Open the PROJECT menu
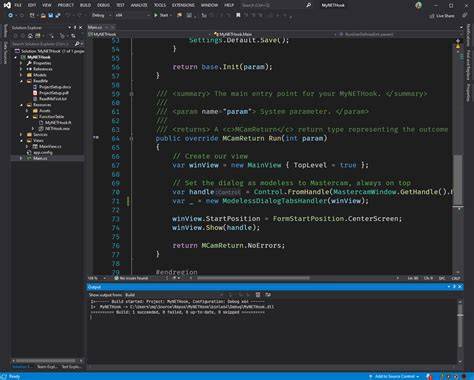Screen dimensions: 474x380 pos(66,5)
